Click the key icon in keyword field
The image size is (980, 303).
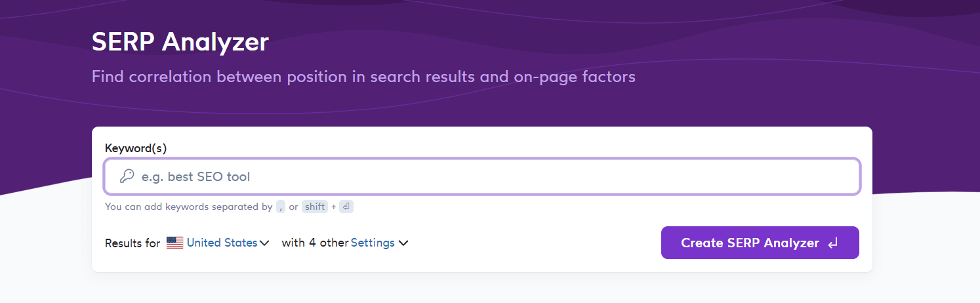tap(127, 176)
